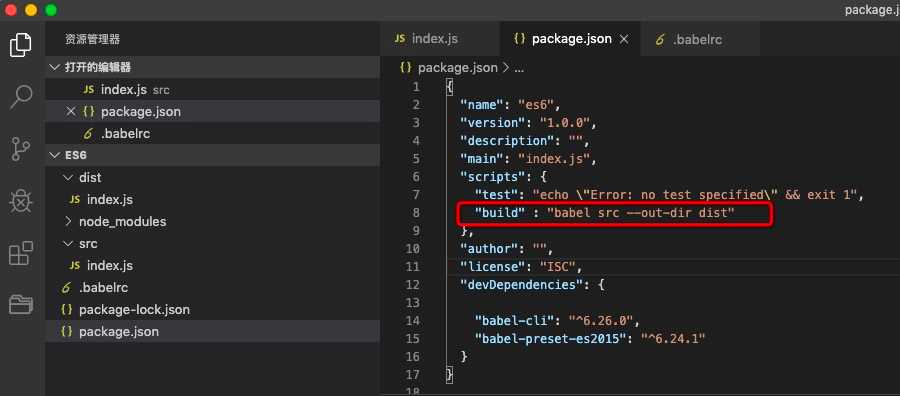Click the "1.0.0" version value
Viewport: 900px width, 396px height.
(x=565, y=123)
